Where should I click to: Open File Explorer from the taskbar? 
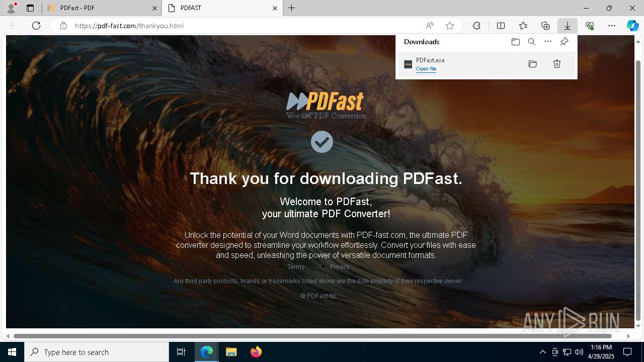[x=231, y=352]
